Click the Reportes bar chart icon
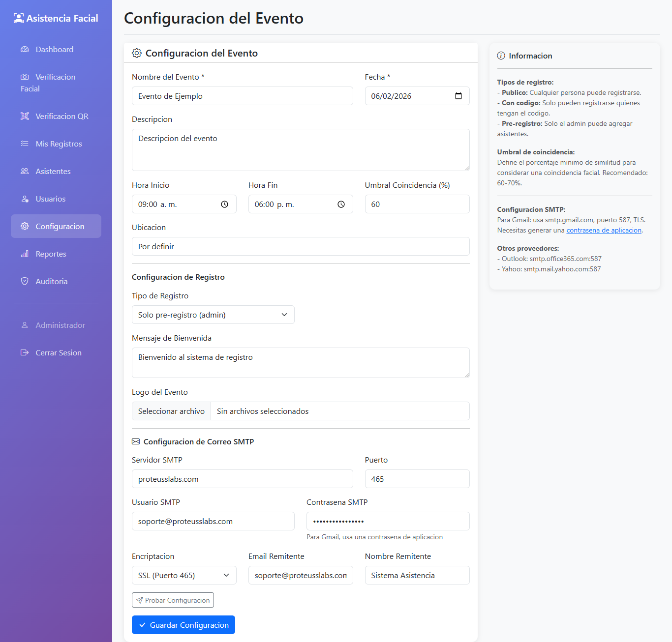Screen dimensions: 672x642 click(x=25, y=254)
